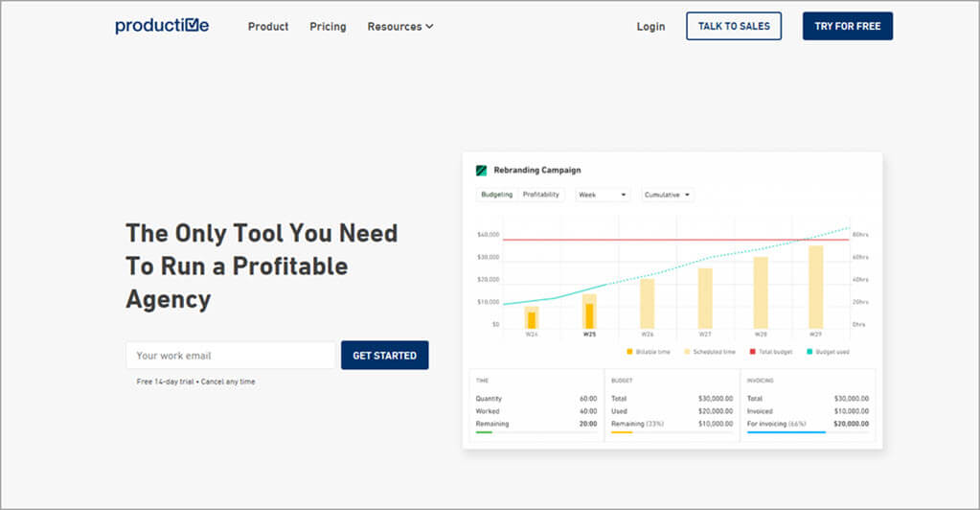
Task: Click the W29 scheduled time bar
Action: (x=815, y=287)
